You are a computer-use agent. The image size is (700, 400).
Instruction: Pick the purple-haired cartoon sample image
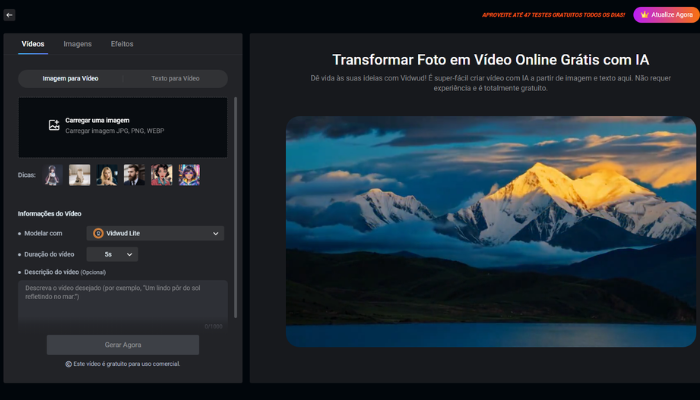tap(189, 175)
